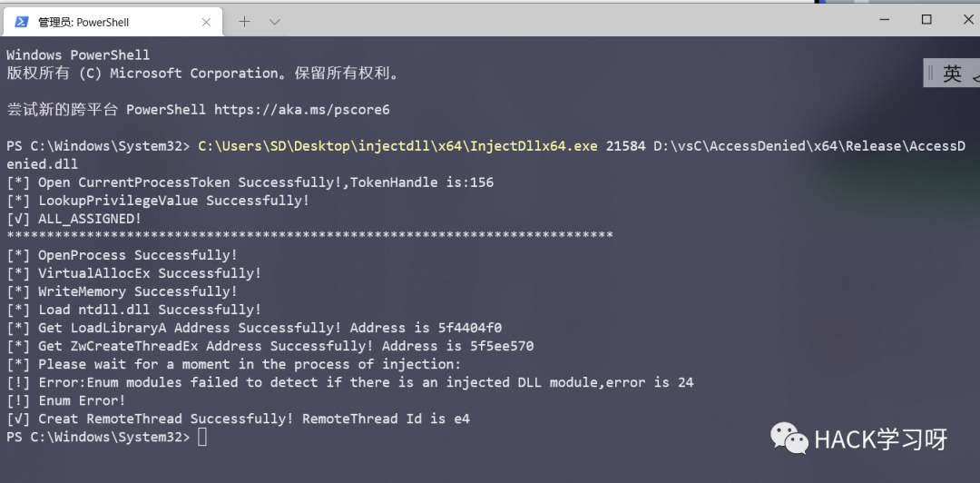Open the https://aka.ms/pscore6 link

point(302,110)
